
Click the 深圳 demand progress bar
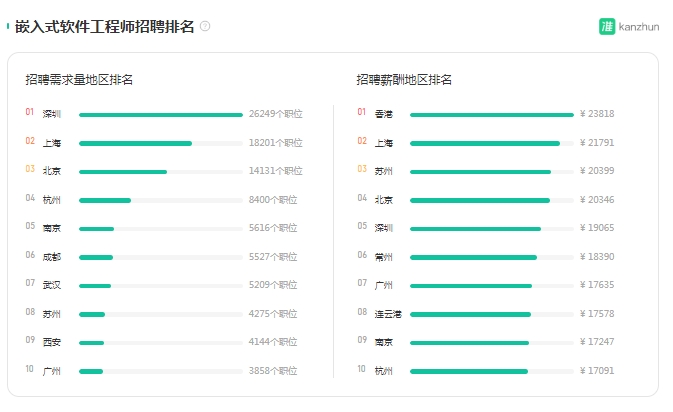point(160,115)
